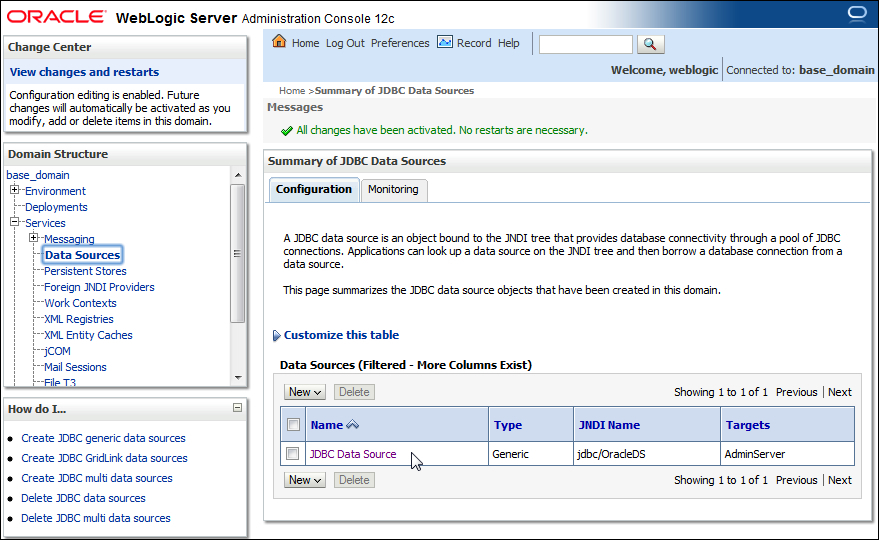879x540 pixels.
Task: Open Help from the toolbar
Action: [508, 43]
